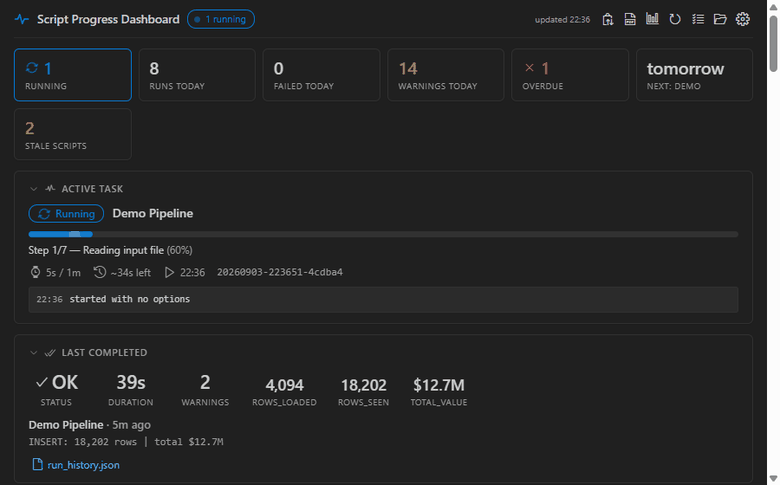Click "Step 1/7 — Reading input file" text
The height and width of the screenshot is (485, 780).
pos(96,250)
